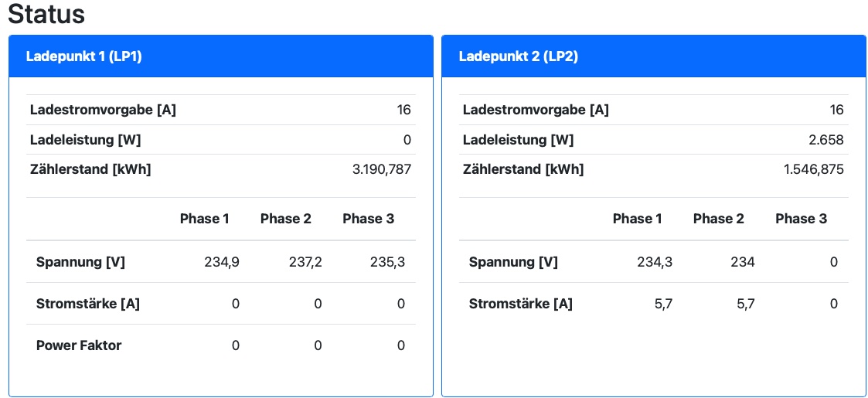Click the Ladepunkt 2 (LP2) panel header
Image resolution: width=868 pixels, height=398 pixels.
pos(518,56)
